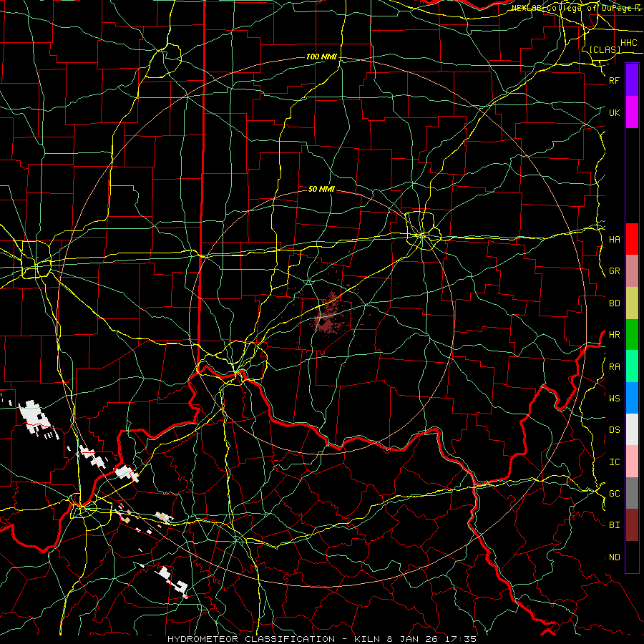Click the ND no data label
The image size is (644, 644).
point(614,557)
